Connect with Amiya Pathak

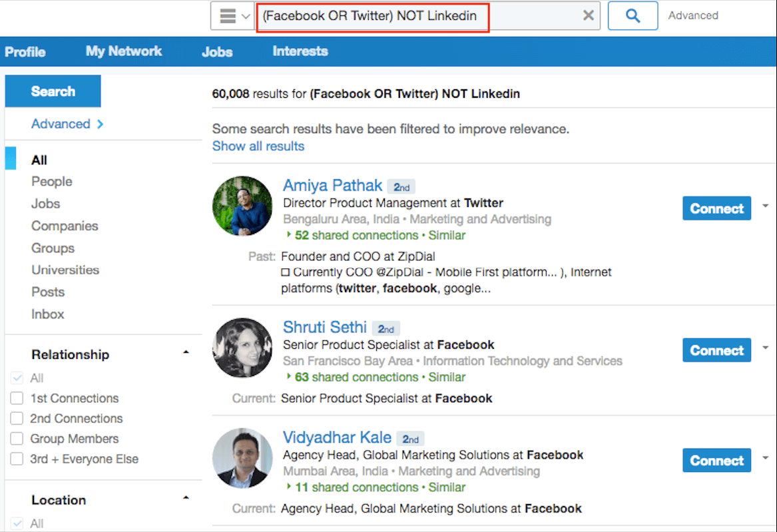click(716, 208)
